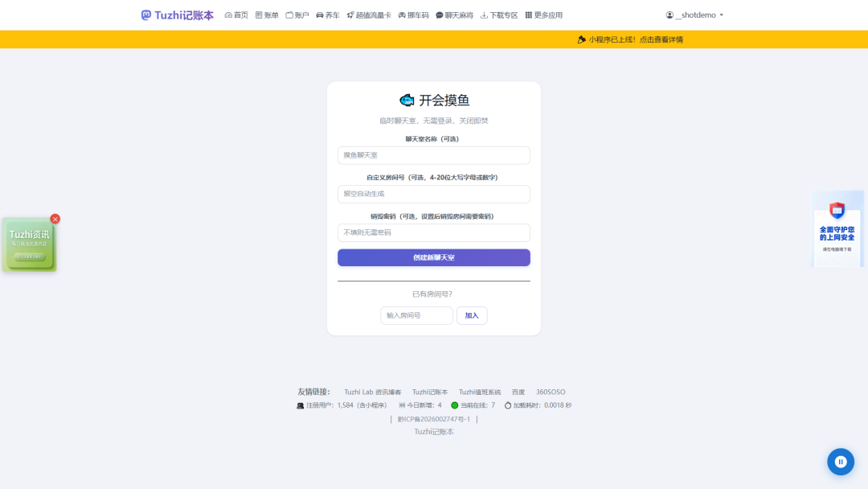Click the 挪车码 car icon

(x=402, y=15)
